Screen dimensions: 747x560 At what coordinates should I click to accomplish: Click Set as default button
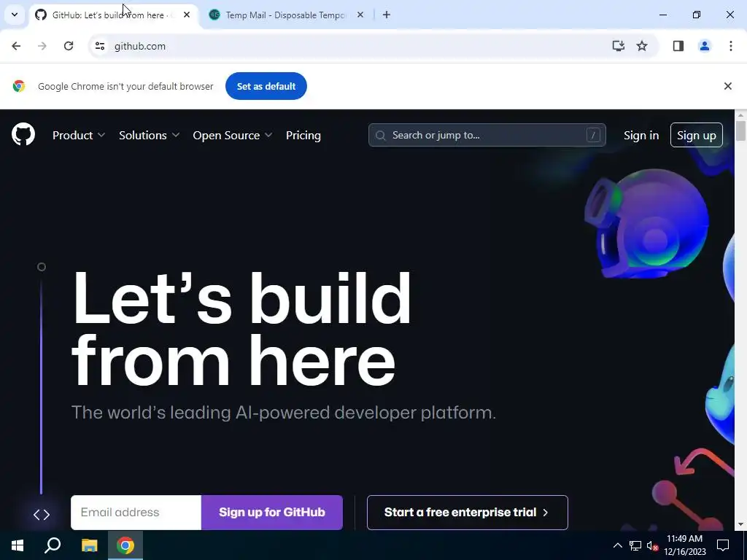pyautogui.click(x=266, y=86)
